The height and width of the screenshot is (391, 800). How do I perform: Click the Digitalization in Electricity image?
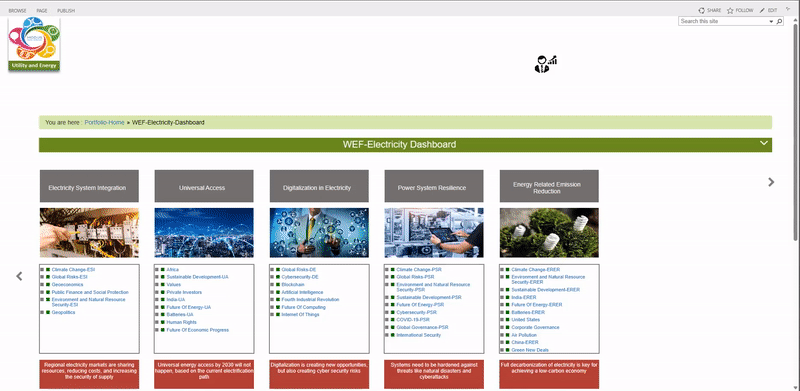[x=319, y=233]
